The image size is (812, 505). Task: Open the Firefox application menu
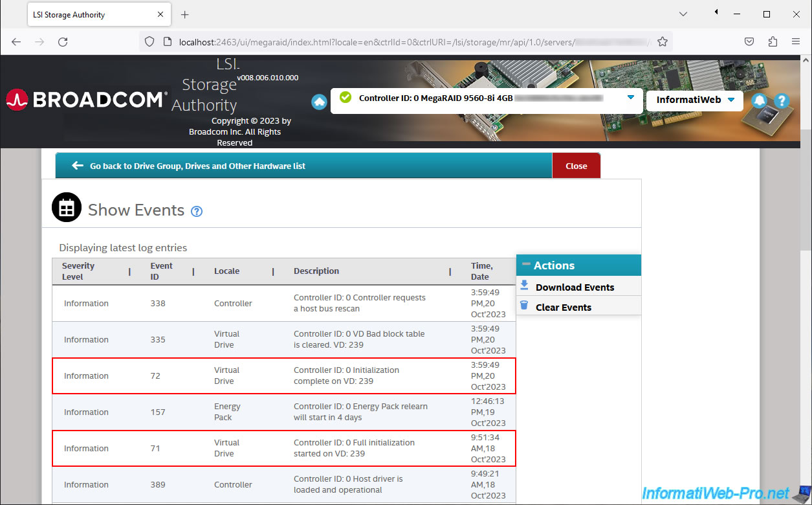[796, 41]
